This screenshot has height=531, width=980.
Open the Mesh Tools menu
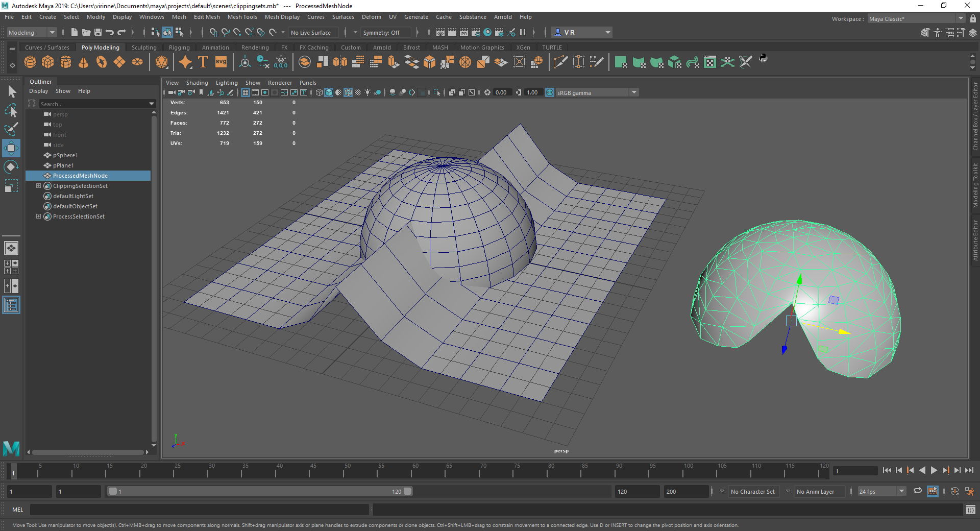click(242, 17)
